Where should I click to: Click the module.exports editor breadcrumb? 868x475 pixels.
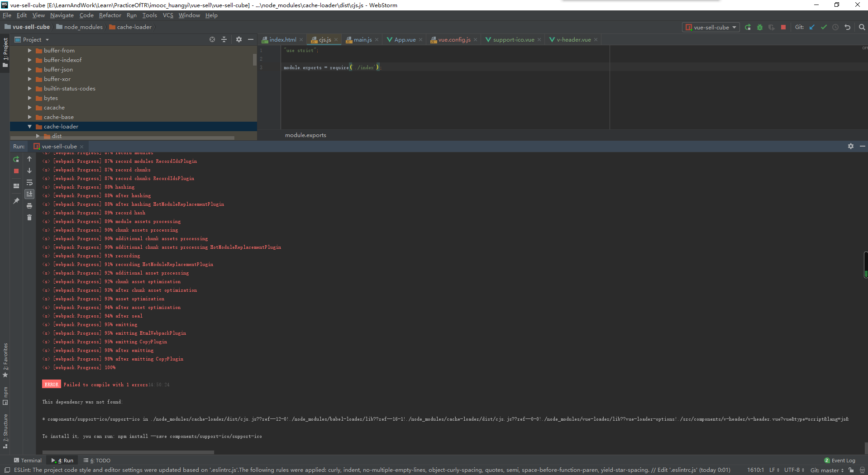point(305,135)
